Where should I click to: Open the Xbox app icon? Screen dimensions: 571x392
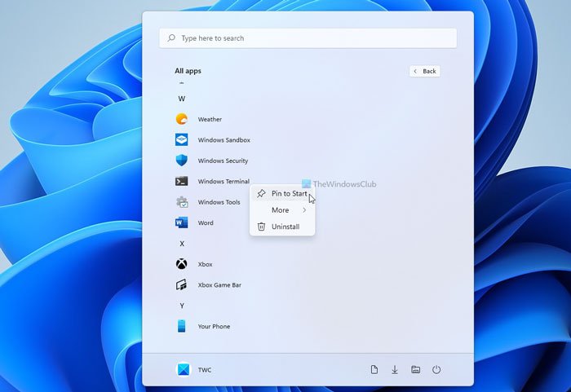181,264
